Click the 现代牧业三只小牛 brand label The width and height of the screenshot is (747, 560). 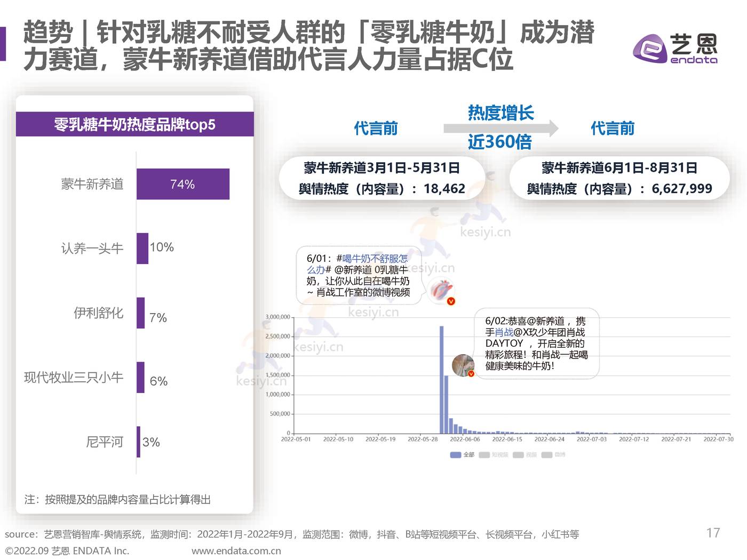pos(74,377)
